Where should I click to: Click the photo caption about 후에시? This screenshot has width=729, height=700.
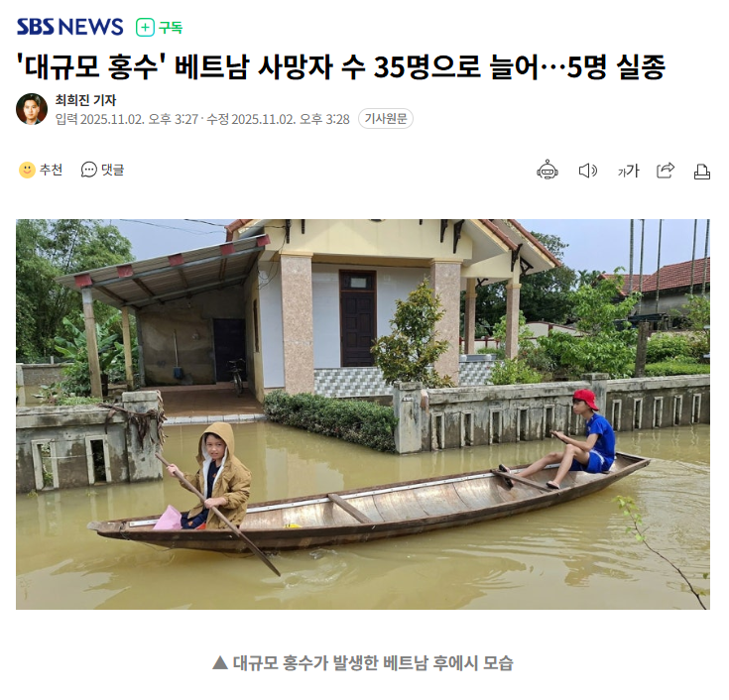click(363, 662)
